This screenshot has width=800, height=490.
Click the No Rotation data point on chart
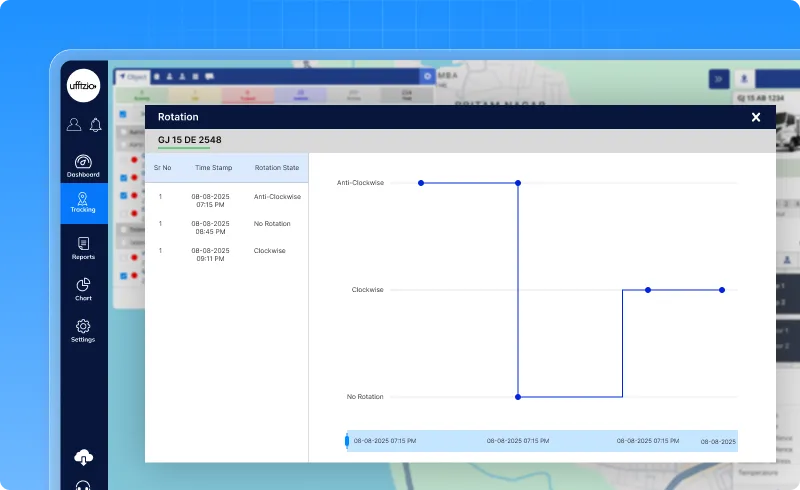coord(518,397)
